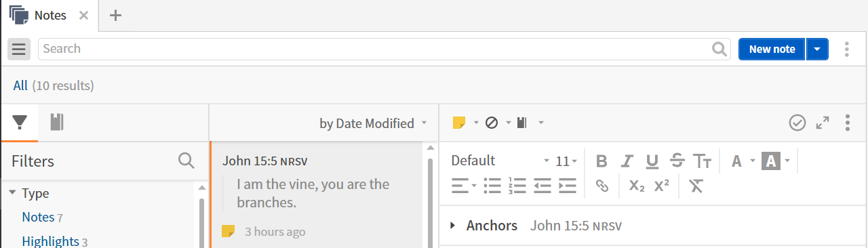Image resolution: width=868 pixels, height=248 pixels.
Task: Open the Notes panel tab
Action: pyautogui.click(x=50, y=15)
